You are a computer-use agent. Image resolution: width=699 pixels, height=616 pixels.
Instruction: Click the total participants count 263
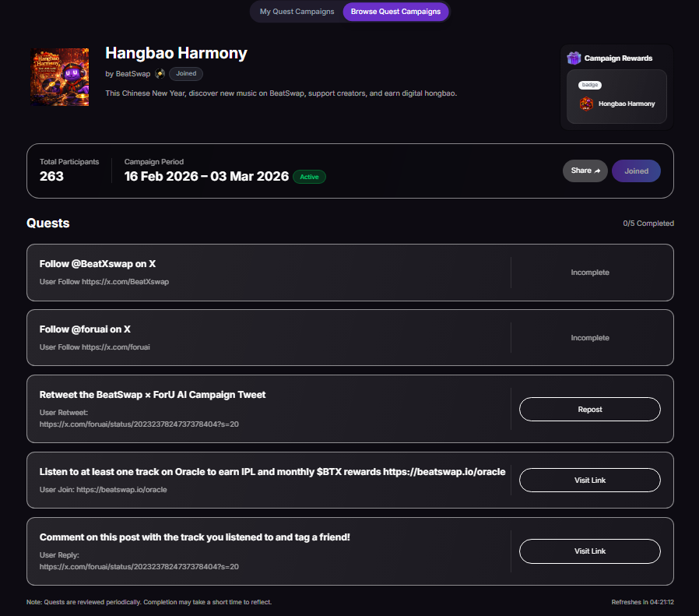51,177
